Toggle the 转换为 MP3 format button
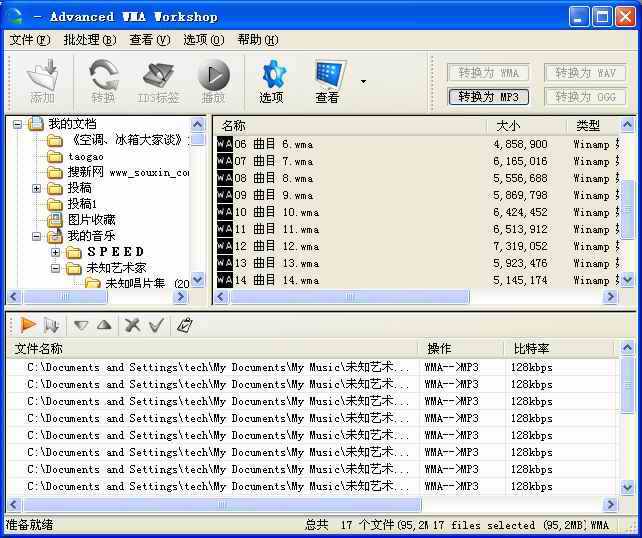This screenshot has width=642, height=538. [489, 96]
